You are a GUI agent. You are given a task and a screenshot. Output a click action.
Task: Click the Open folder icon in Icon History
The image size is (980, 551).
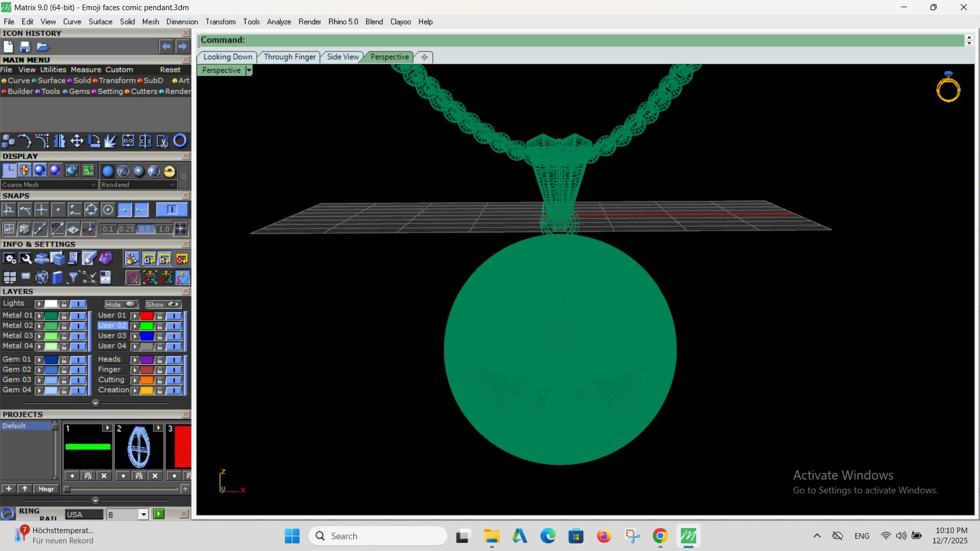tap(42, 46)
